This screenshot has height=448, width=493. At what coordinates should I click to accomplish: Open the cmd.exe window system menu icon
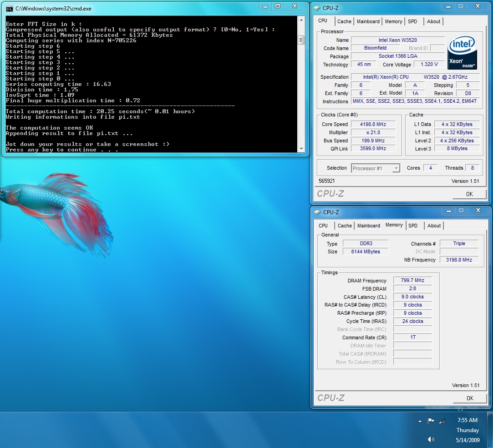pos(9,9)
